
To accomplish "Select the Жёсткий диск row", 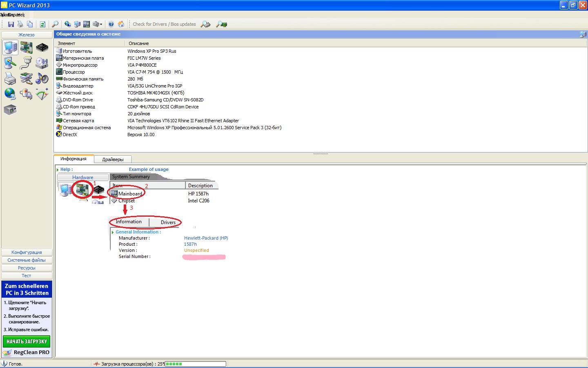I will tap(321, 93).
